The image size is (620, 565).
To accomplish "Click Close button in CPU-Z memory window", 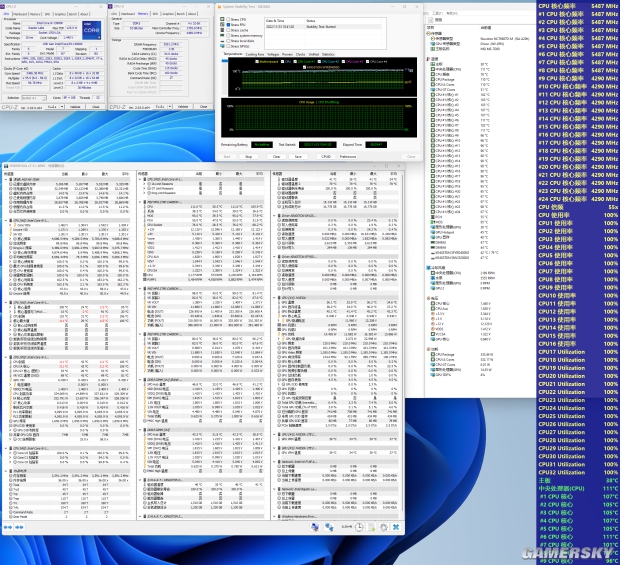I will (204, 107).
